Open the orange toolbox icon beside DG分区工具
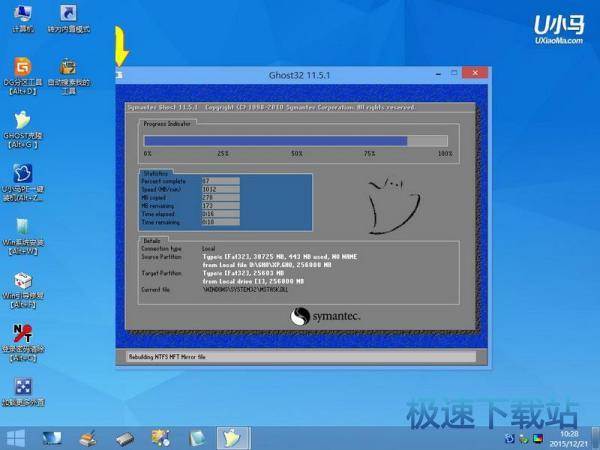Image resolution: width=600 pixels, height=450 pixels. [68, 76]
